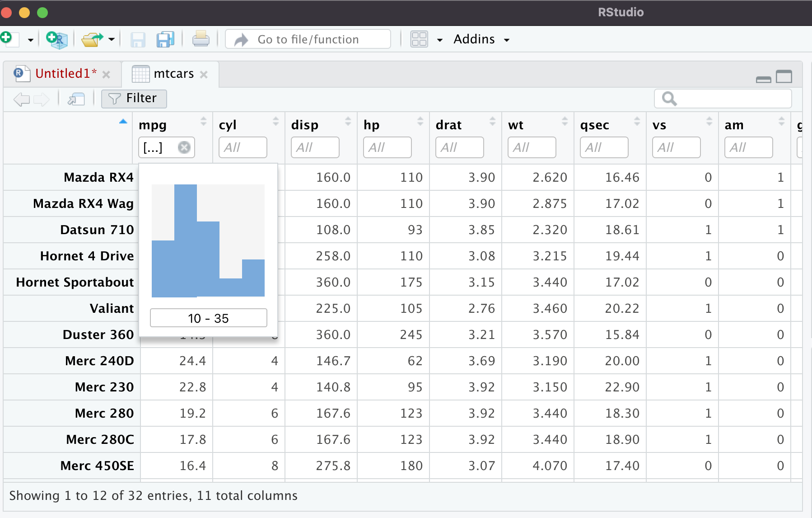Click the am column filter box
The width and height of the screenshot is (812, 518).
[x=749, y=147]
